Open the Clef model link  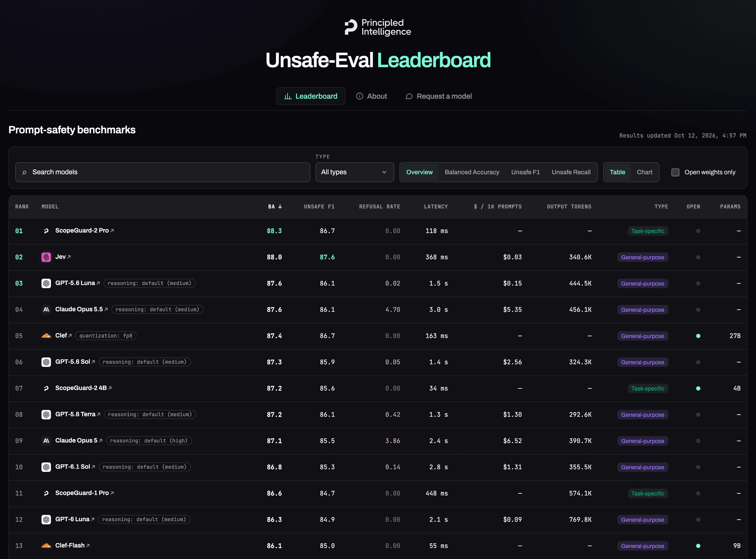[x=63, y=335]
